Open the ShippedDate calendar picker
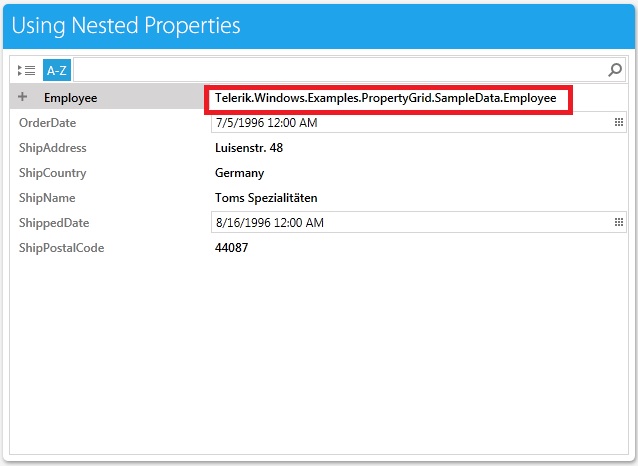This screenshot has width=638, height=466. point(618,223)
